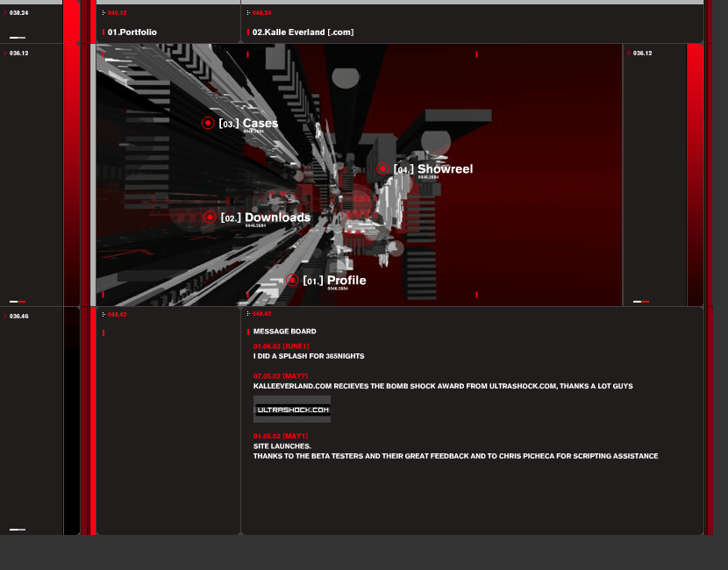This screenshot has width=728, height=570.
Task: Select the red target icon beside Downloads
Action: click(210, 217)
